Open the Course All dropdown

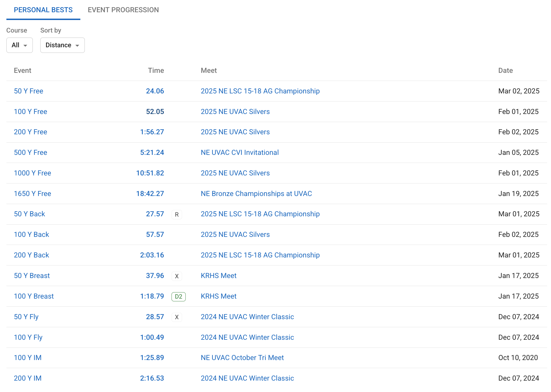[x=19, y=45]
